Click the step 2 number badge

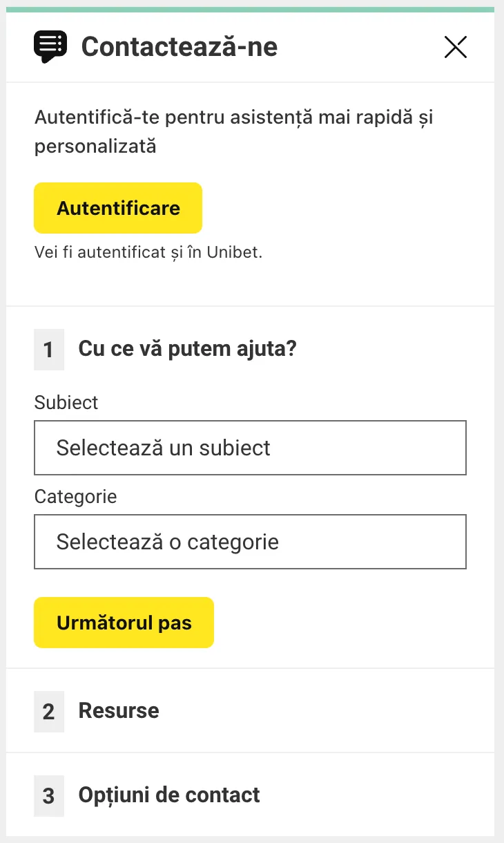(48, 711)
